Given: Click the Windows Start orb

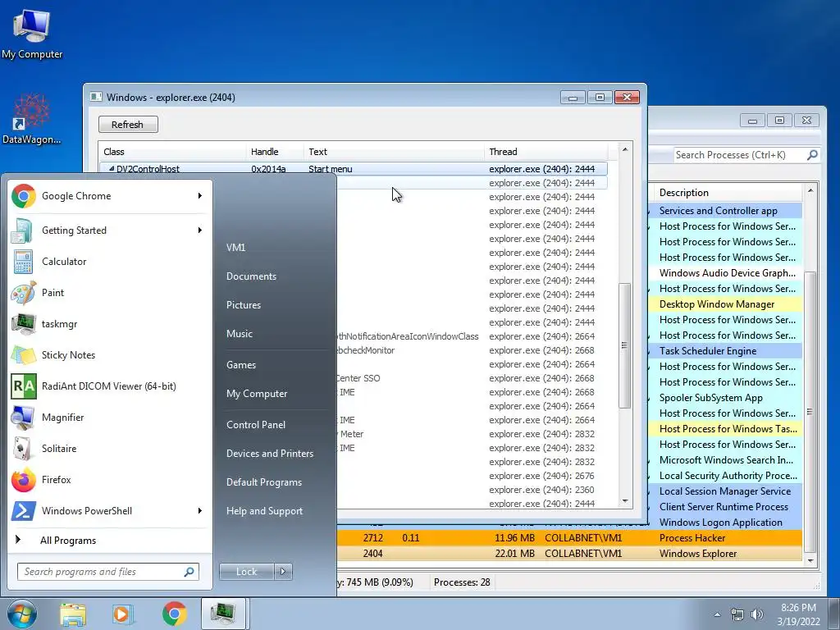Looking at the screenshot, I should pos(22,614).
